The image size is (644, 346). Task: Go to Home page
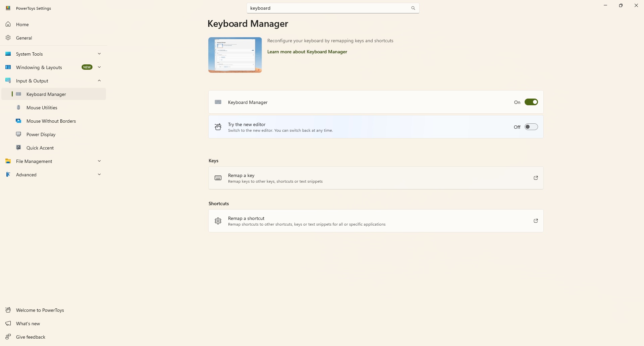pos(54,24)
